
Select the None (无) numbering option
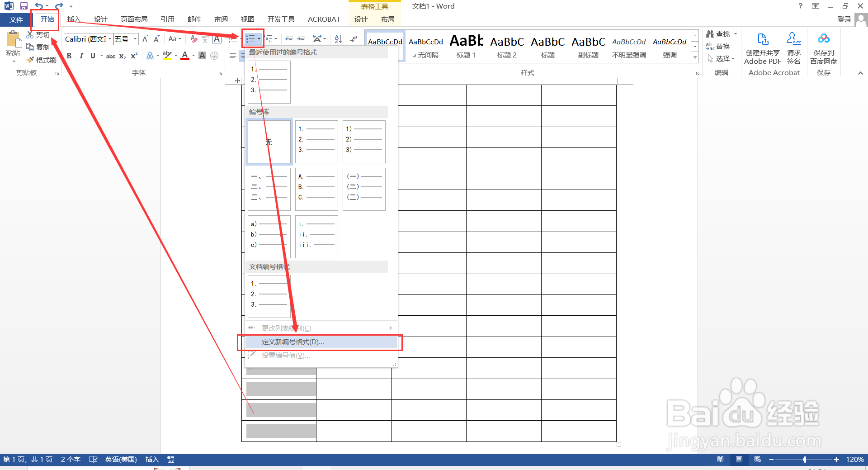(x=269, y=142)
